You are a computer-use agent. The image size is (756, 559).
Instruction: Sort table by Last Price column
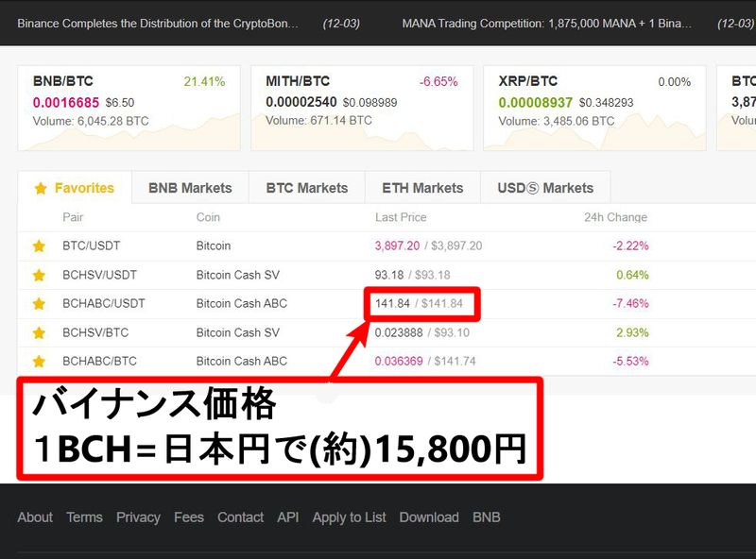[x=401, y=217]
